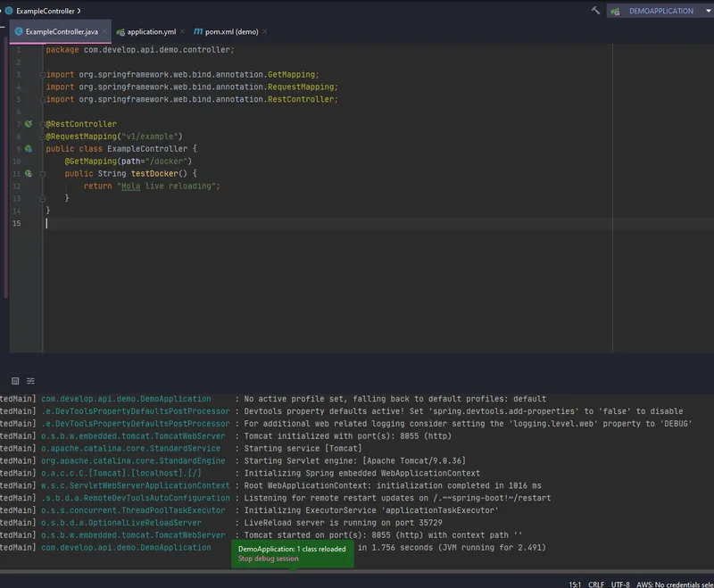Click the @RestController annotation

pyautogui.click(x=81, y=124)
